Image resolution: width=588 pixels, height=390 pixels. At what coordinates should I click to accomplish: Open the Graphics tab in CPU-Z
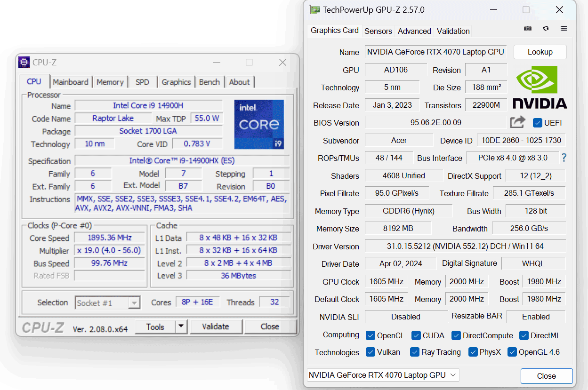click(176, 82)
